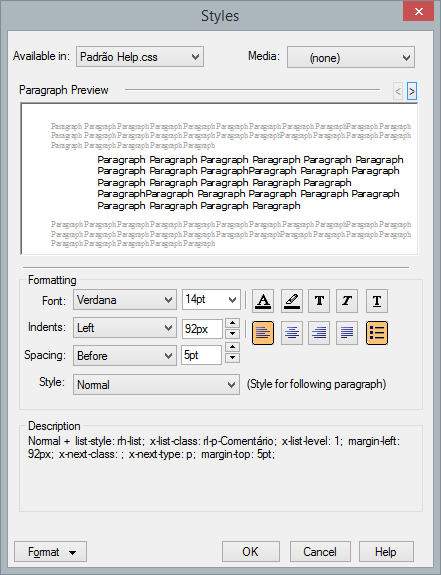Open the Available in dropdown
The image size is (441, 575).
click(140, 57)
